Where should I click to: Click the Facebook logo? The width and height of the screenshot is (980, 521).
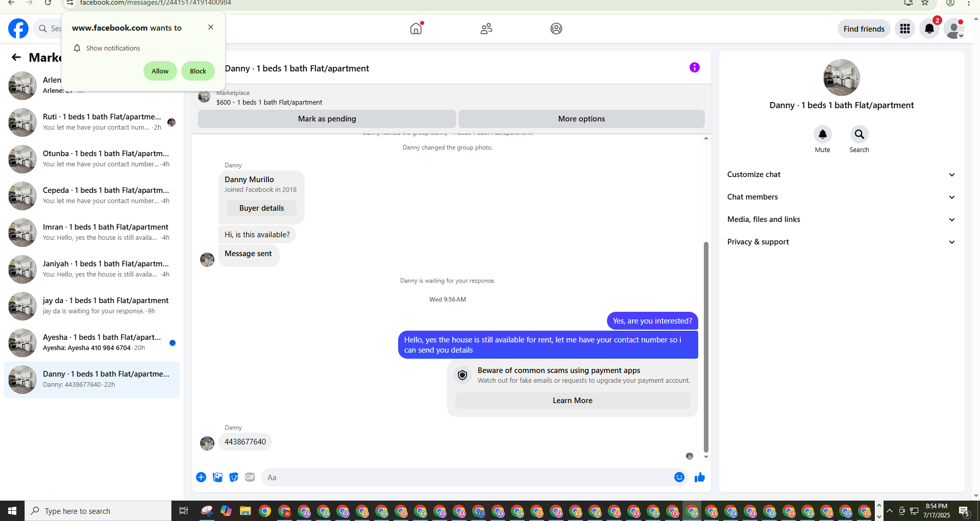click(18, 29)
